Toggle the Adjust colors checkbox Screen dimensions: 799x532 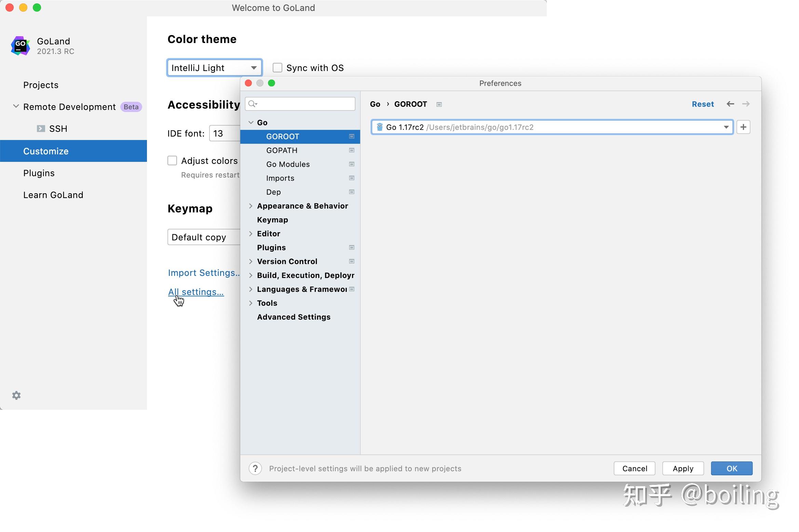click(x=172, y=160)
